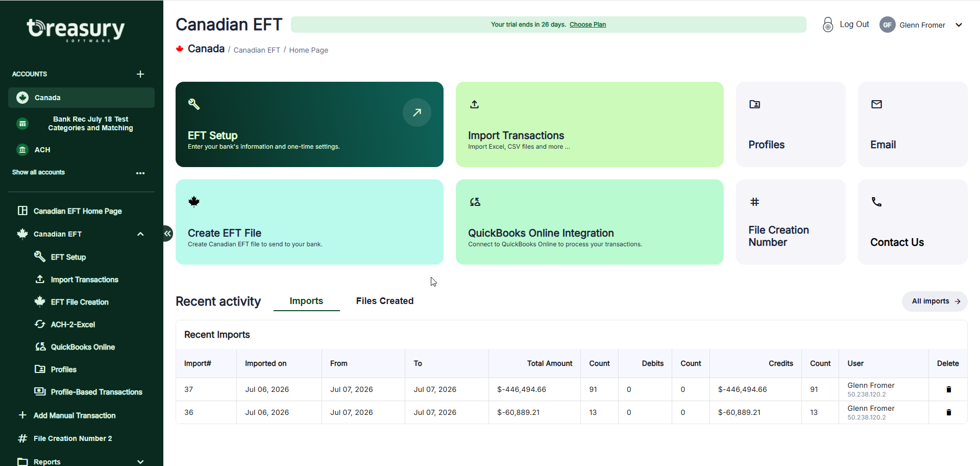Click hash icon for File Creation Number 2
This screenshot has width=980, height=466.
(22, 438)
